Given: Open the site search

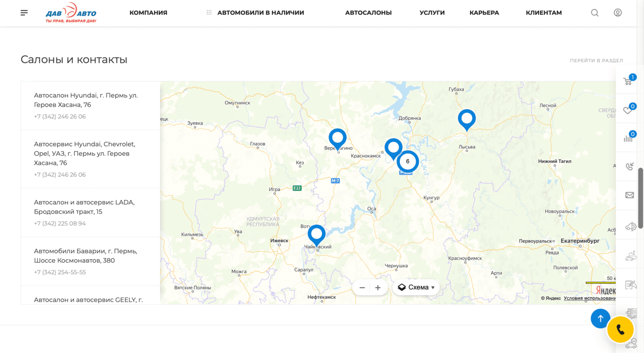Looking at the screenshot, I should [594, 13].
